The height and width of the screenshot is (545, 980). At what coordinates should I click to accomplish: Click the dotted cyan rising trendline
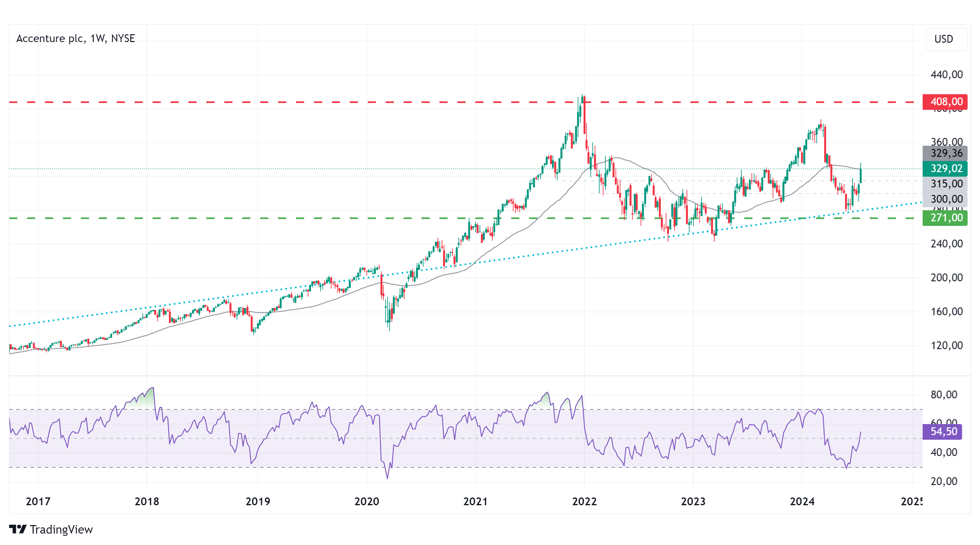[x=465, y=264]
